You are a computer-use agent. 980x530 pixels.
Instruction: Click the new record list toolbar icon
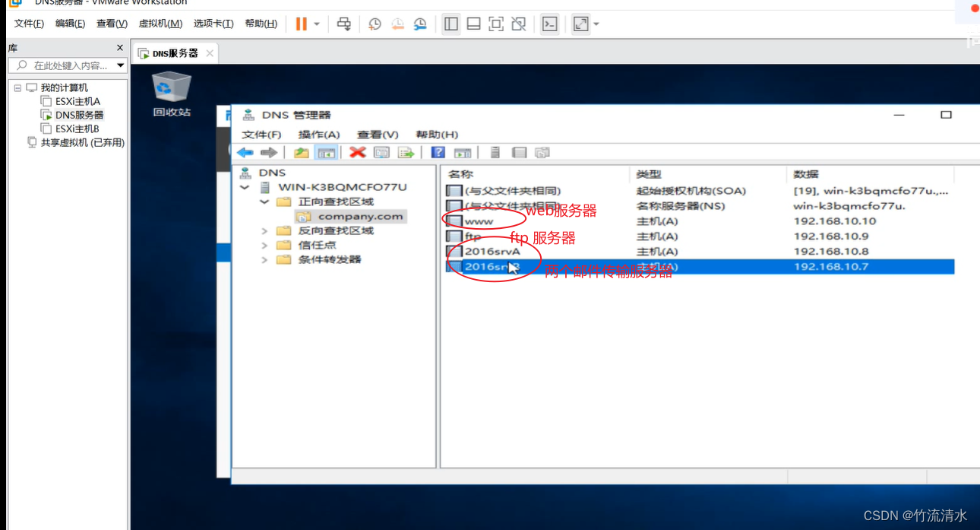[519, 153]
